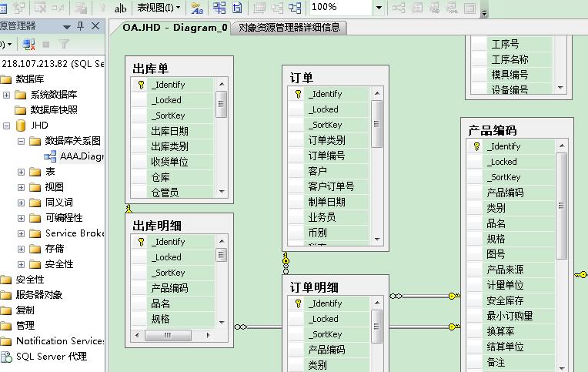Click the zoom 100% input field
Viewport: 588px width, 372px height.
point(340,7)
